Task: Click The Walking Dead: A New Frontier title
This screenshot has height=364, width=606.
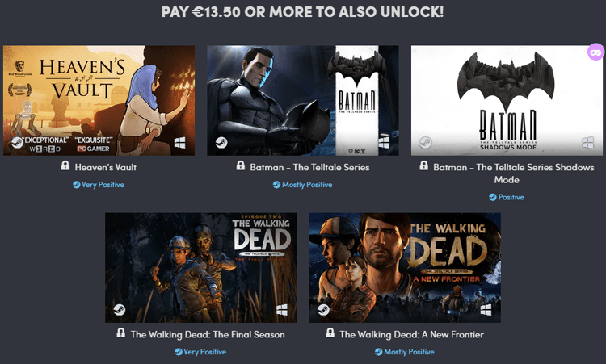Action: (411, 335)
